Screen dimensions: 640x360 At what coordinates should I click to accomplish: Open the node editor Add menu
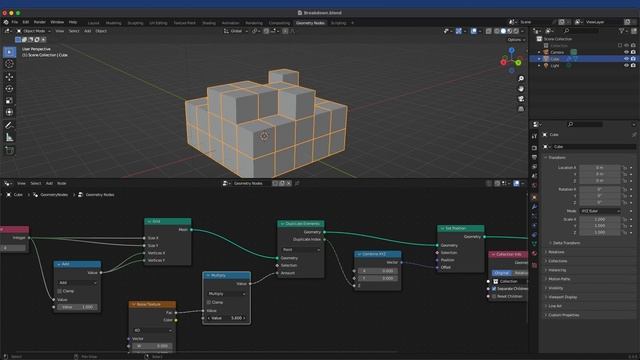tap(49, 184)
